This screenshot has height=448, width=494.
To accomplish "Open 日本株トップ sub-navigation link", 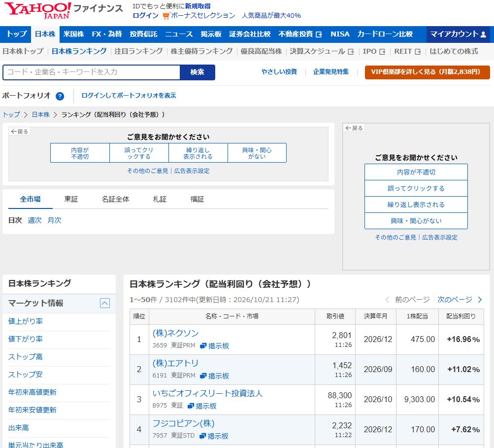I will pyautogui.click(x=23, y=51).
